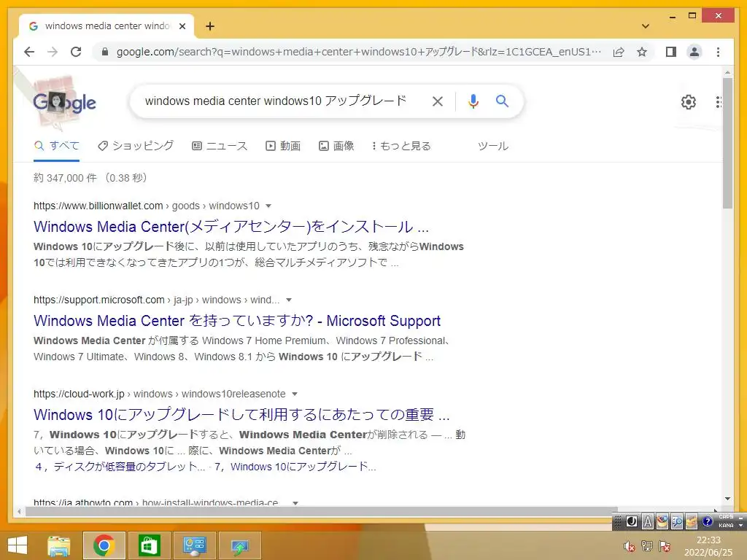747x560 pixels.
Task: Switch to the ニュース tab
Action: [x=220, y=146]
